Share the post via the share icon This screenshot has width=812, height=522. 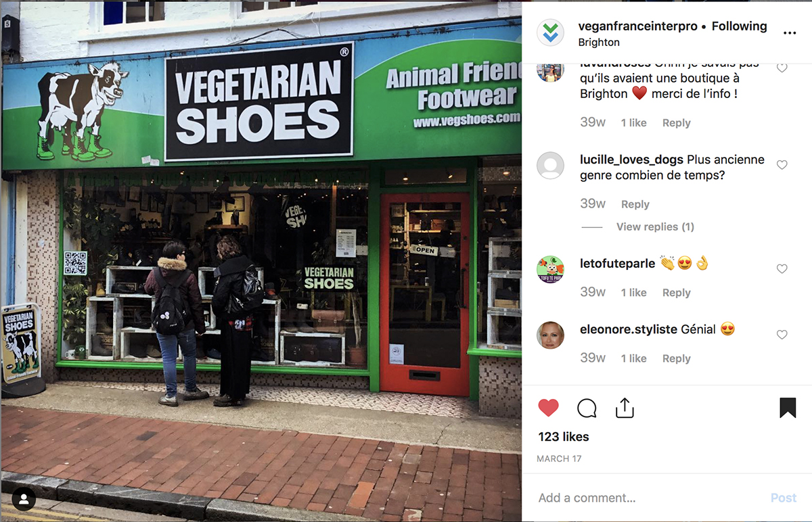(625, 407)
